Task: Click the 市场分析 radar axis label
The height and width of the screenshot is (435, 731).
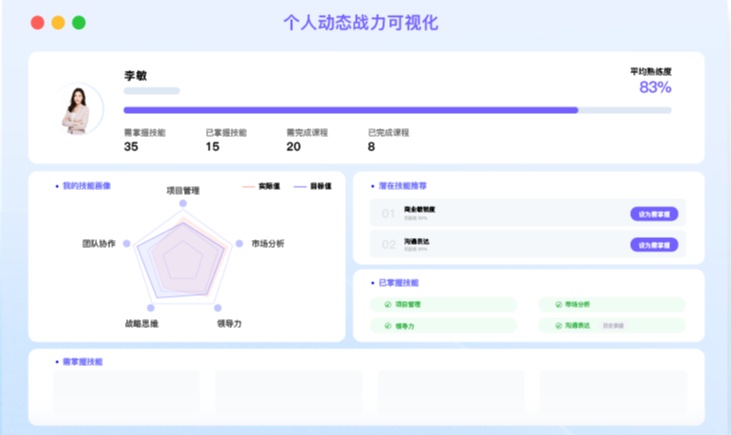Action: click(x=268, y=243)
